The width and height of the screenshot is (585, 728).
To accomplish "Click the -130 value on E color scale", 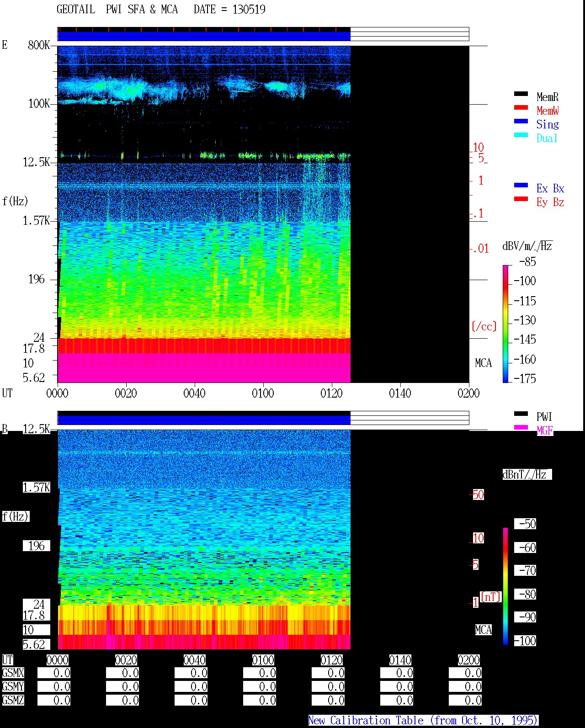I will (525, 320).
